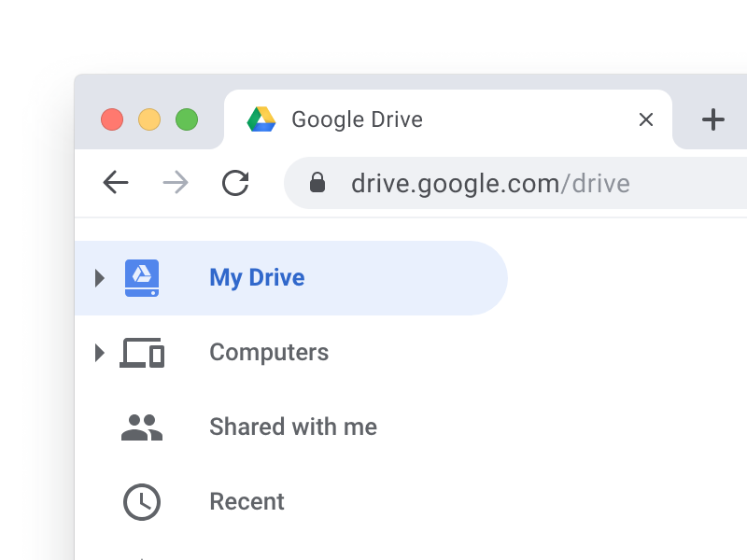The height and width of the screenshot is (560, 747).
Task: Open the Shared with me section
Action: (x=292, y=427)
